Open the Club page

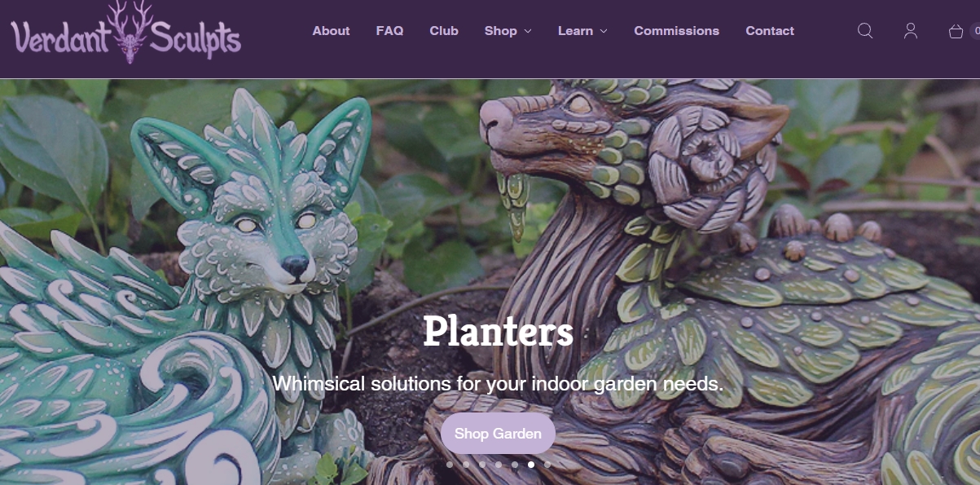(x=444, y=31)
